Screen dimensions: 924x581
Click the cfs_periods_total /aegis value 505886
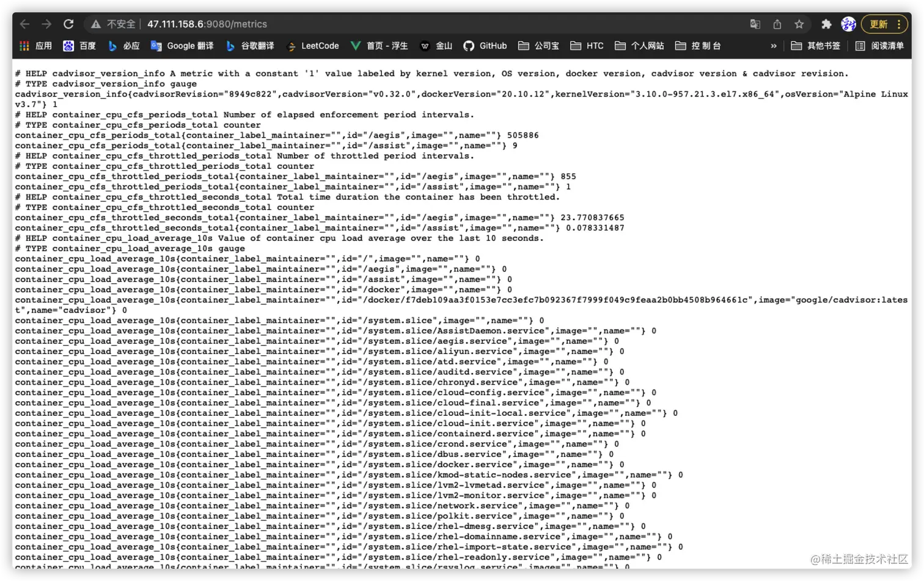(x=522, y=135)
